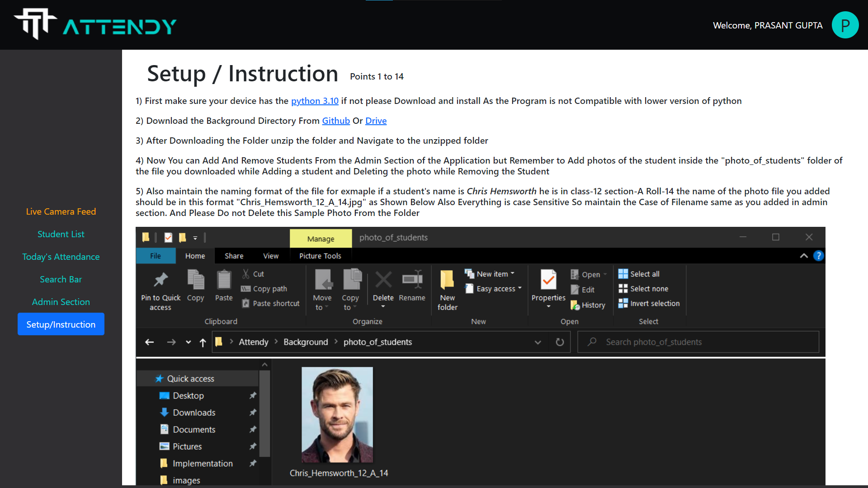Open the Drive download link
868x488 pixels.
(x=376, y=121)
